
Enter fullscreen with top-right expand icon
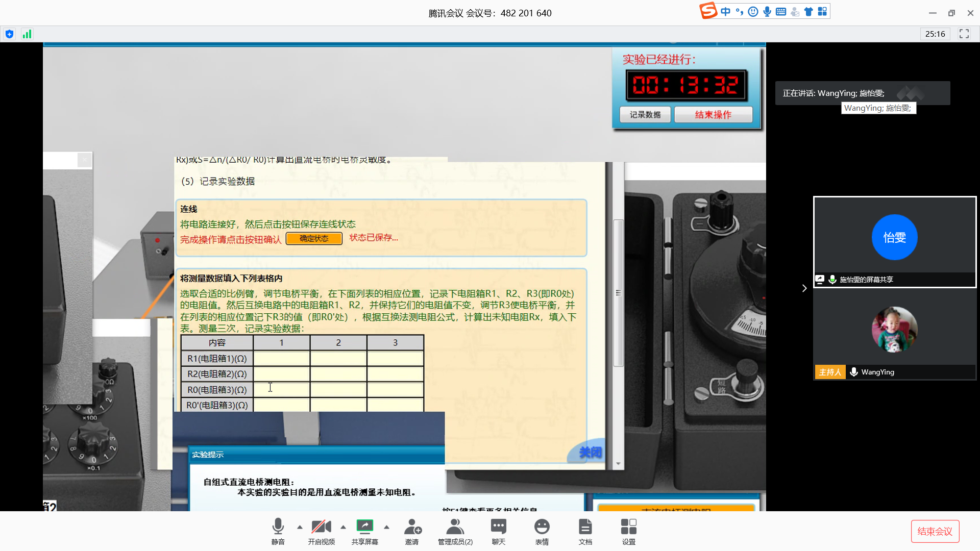pyautogui.click(x=964, y=34)
